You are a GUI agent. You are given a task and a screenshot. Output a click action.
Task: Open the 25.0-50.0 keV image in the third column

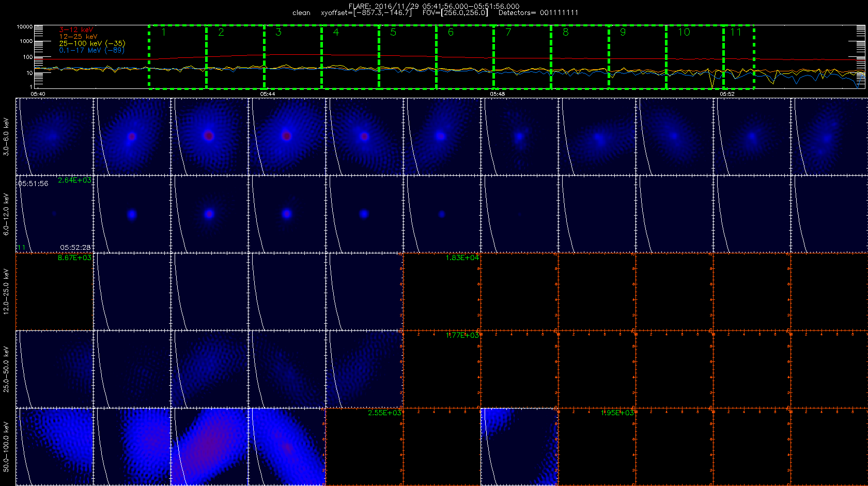pos(209,369)
